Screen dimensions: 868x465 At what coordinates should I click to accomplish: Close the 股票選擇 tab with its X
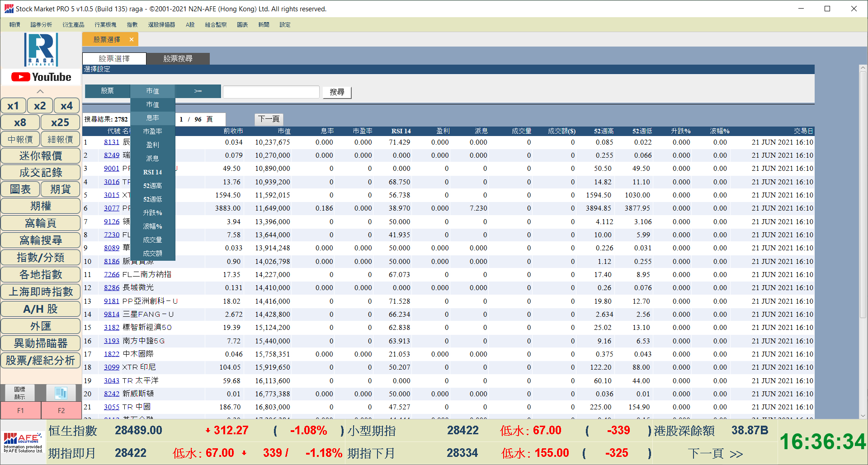coord(132,40)
